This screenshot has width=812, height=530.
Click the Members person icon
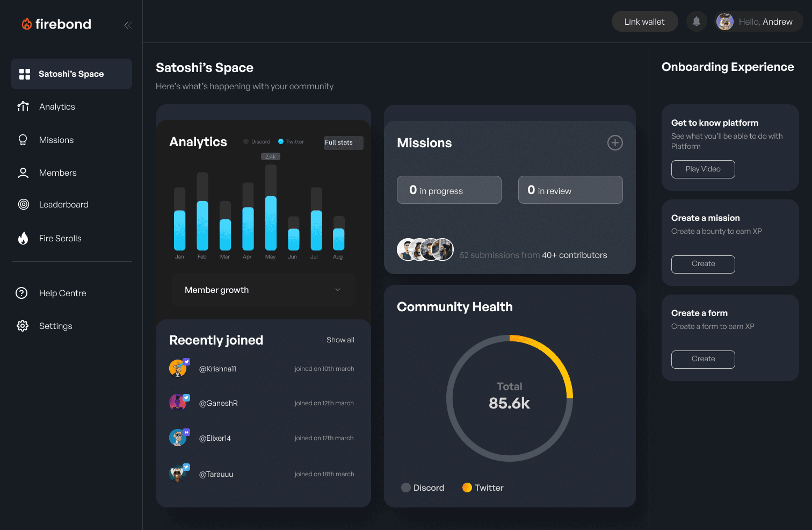23,173
